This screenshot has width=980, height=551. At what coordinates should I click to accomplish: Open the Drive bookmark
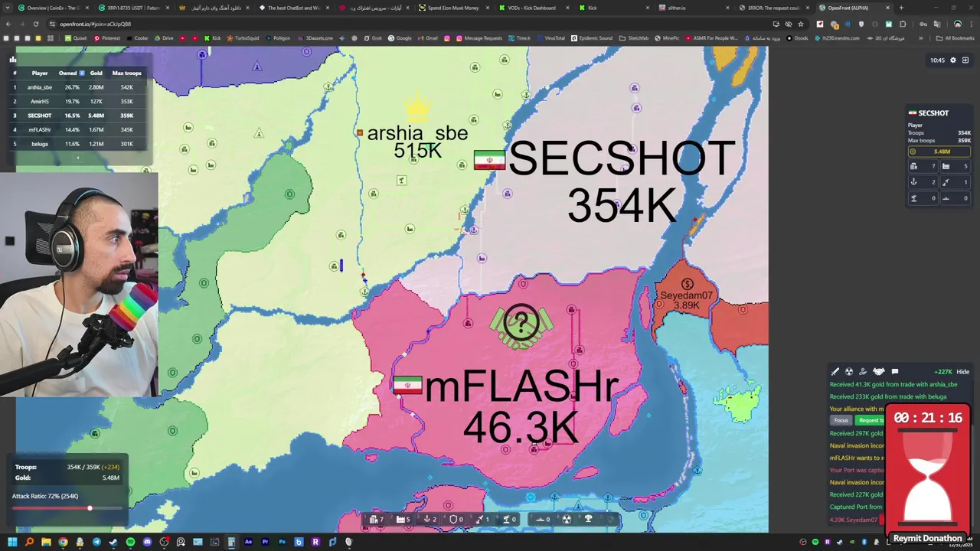(x=164, y=37)
